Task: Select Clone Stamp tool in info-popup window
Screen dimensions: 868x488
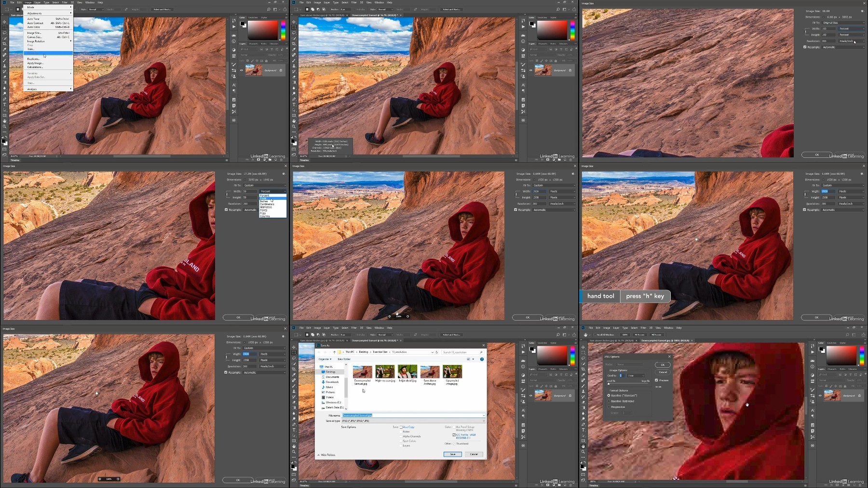Action: click(x=294, y=66)
